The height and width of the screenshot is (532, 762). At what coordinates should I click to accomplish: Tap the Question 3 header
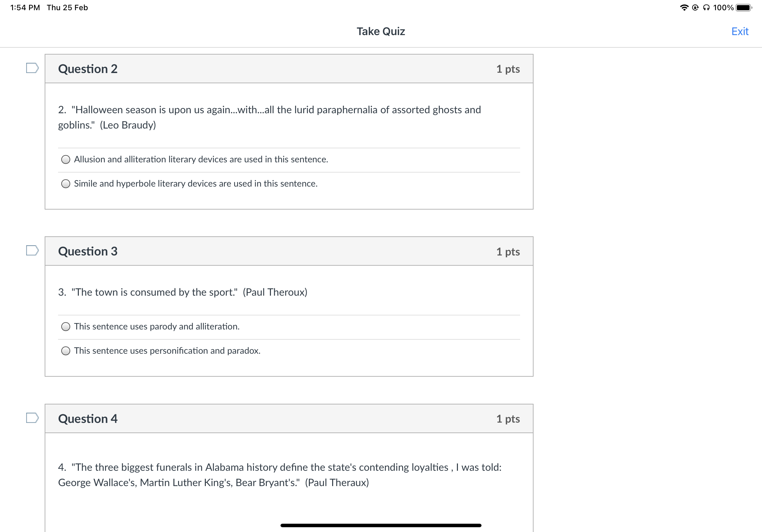pyautogui.click(x=289, y=251)
